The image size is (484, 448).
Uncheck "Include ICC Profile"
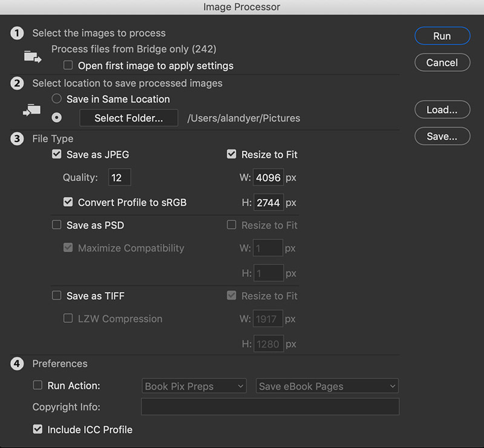(x=38, y=429)
